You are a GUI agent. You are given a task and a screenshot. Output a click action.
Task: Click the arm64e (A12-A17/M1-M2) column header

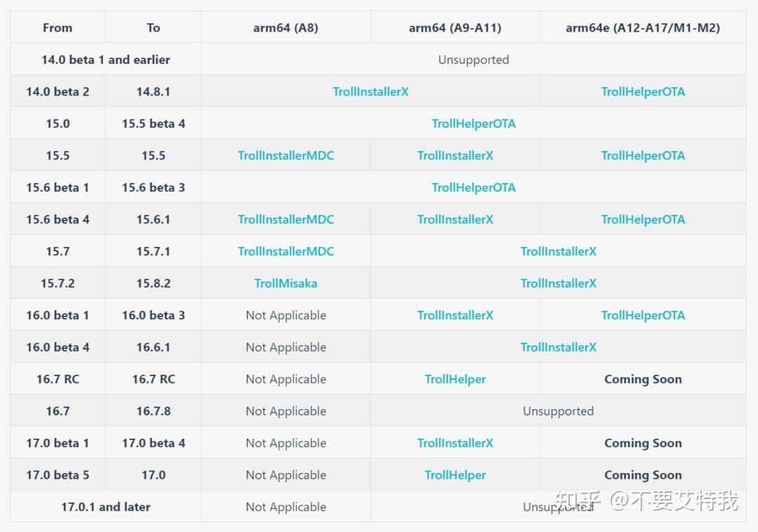[643, 28]
